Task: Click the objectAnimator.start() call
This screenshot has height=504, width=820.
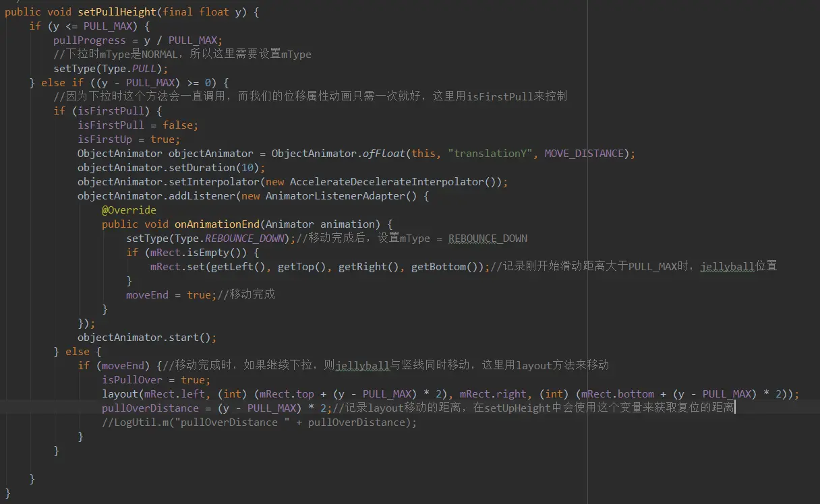Action: (x=147, y=337)
